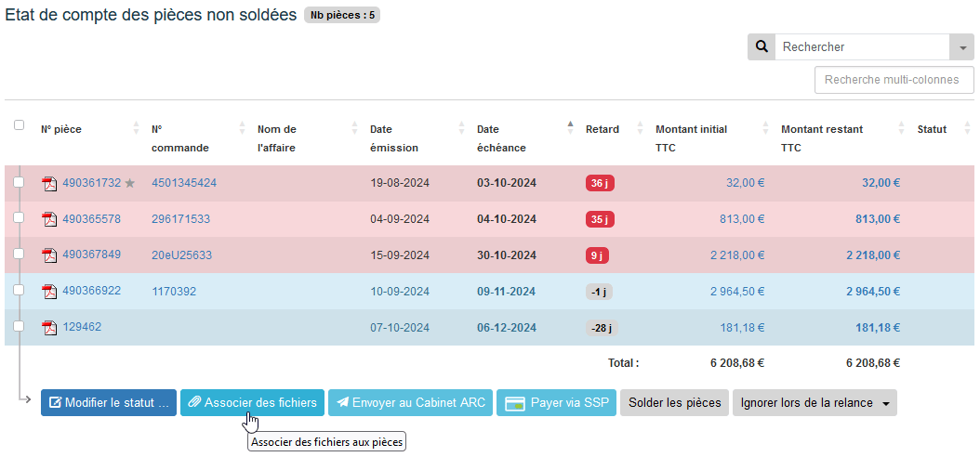Expand the Rechercher dropdown arrow
Screen dimensions: 980x457
pos(961,47)
